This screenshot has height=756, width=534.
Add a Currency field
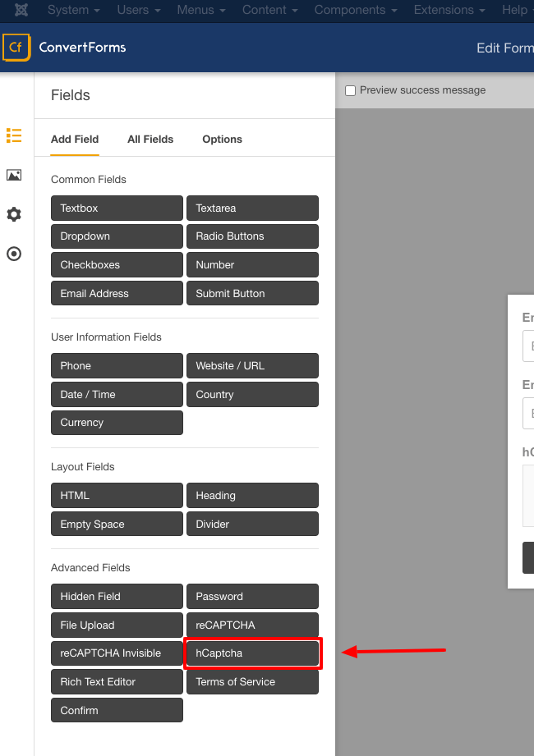tap(117, 423)
